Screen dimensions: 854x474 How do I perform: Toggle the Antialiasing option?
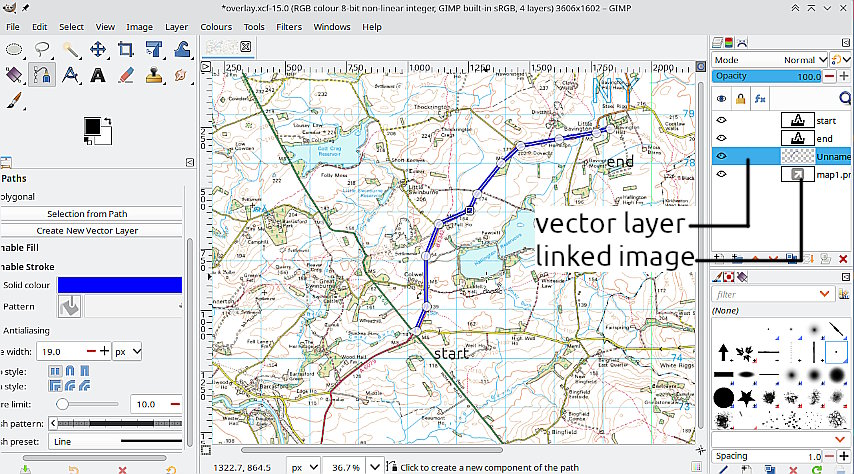point(26,331)
